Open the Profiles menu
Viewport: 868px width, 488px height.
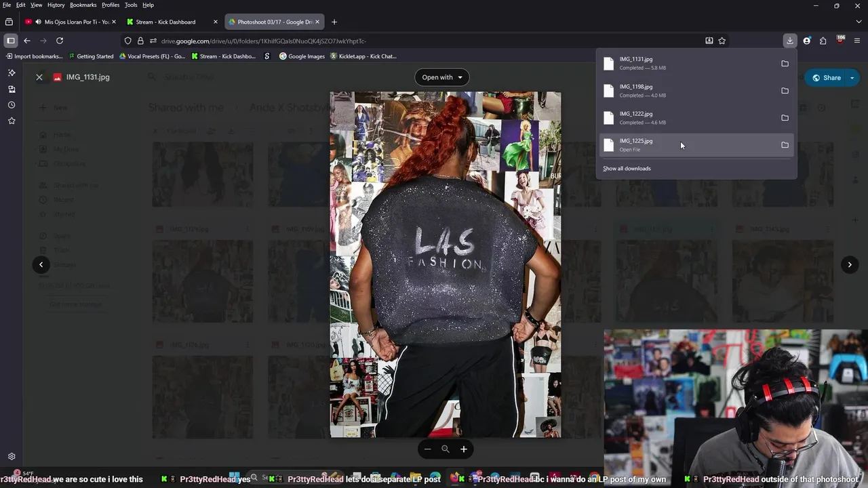click(111, 5)
